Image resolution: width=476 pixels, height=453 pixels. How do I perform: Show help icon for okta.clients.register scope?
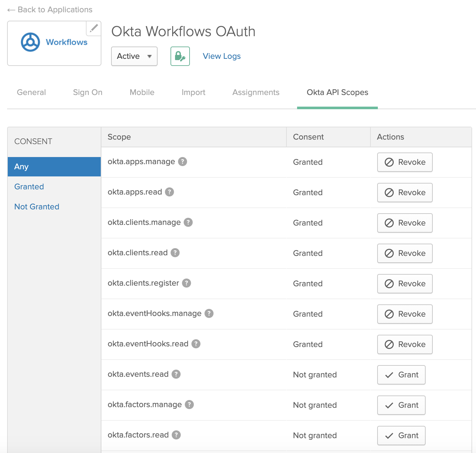point(186,283)
